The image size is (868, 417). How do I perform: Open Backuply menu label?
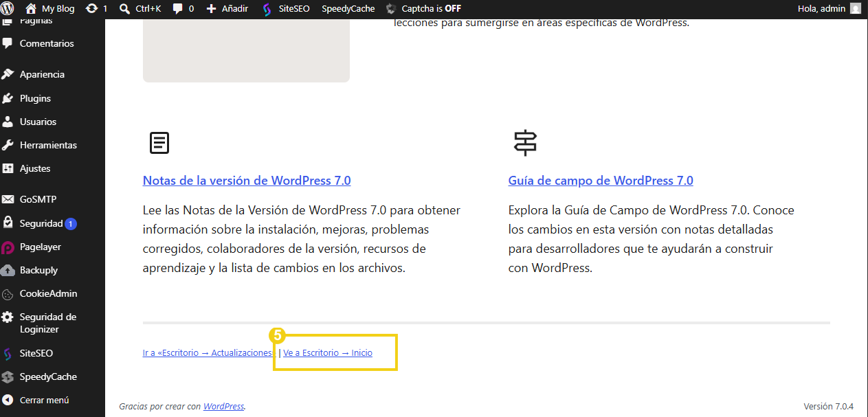pyautogui.click(x=38, y=270)
